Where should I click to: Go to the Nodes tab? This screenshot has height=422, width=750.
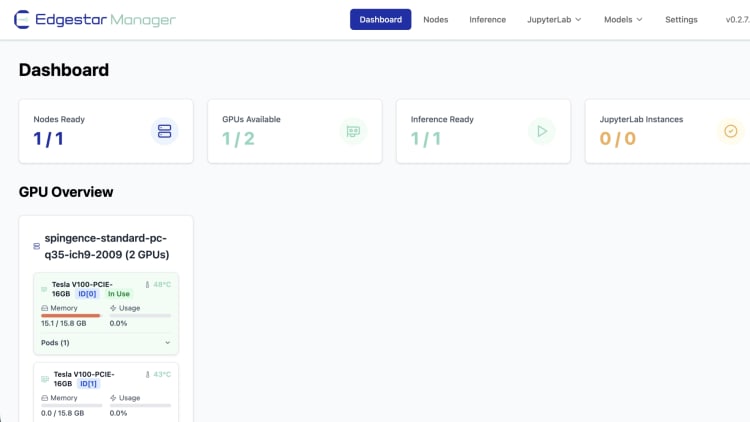(435, 19)
